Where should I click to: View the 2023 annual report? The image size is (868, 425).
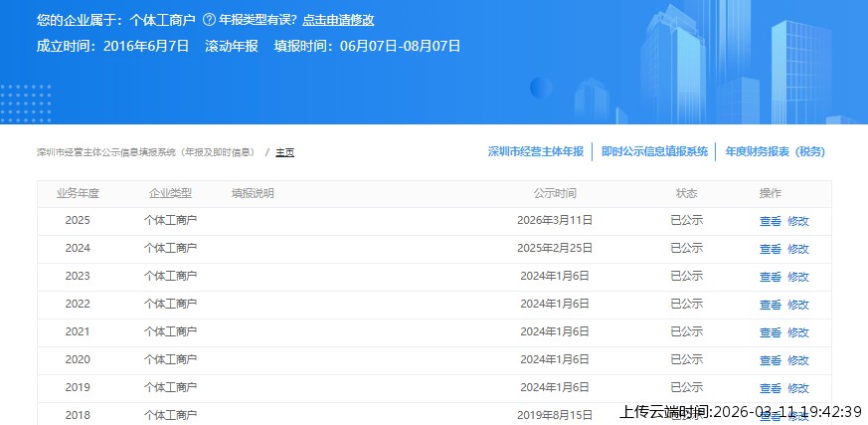(770, 277)
